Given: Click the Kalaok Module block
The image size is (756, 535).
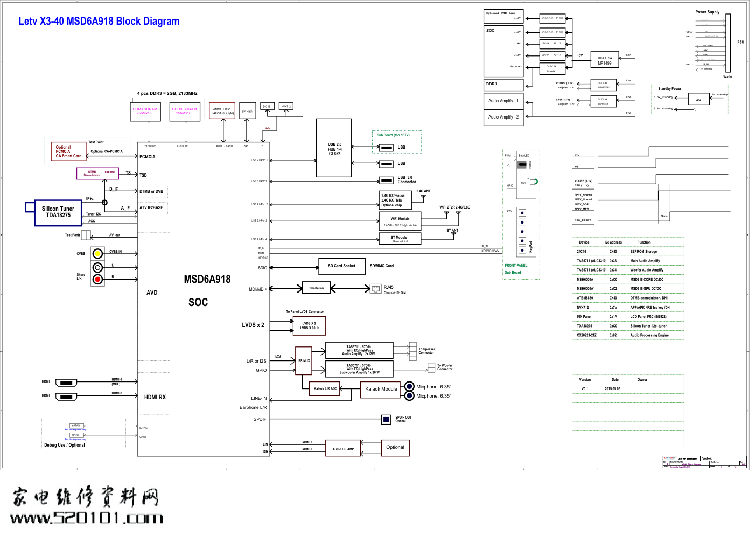Looking at the screenshot, I should point(381,389).
